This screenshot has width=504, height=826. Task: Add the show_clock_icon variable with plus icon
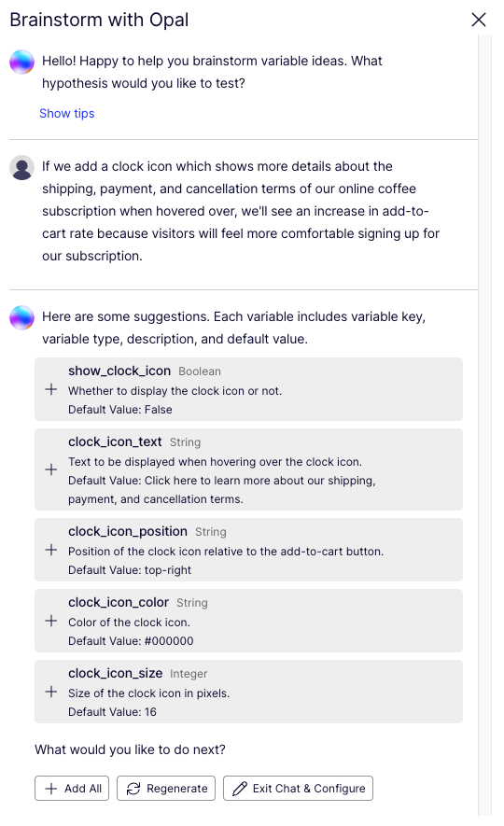[x=51, y=390]
